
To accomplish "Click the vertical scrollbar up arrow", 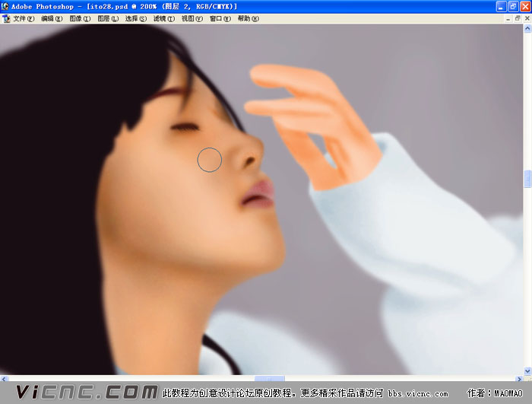I will (527, 29).
